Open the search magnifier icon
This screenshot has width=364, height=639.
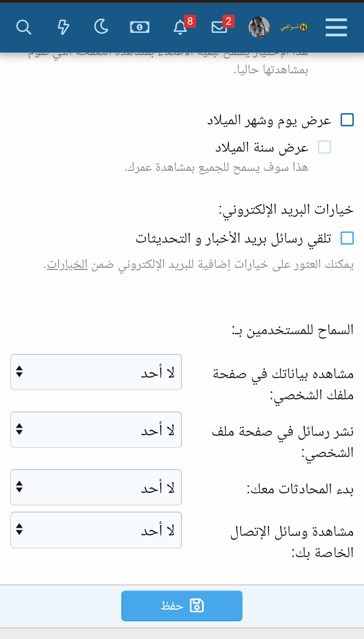coord(24,27)
